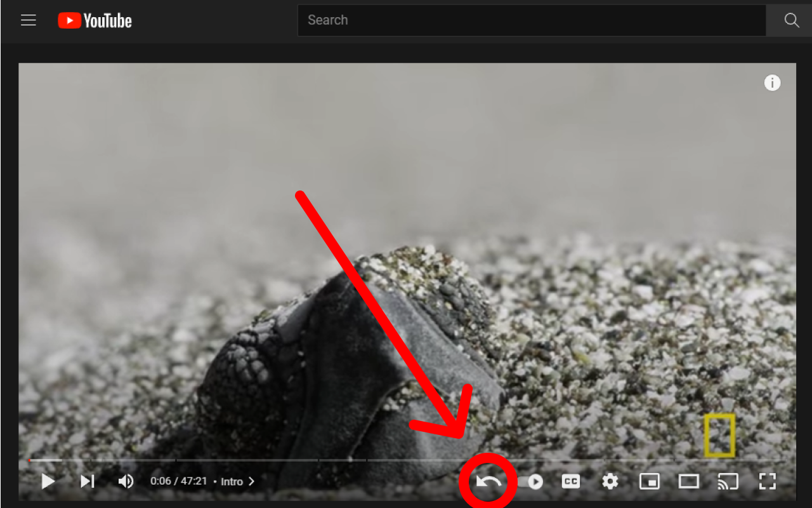Open the playback settings gear
812x508 pixels.
coord(610,481)
